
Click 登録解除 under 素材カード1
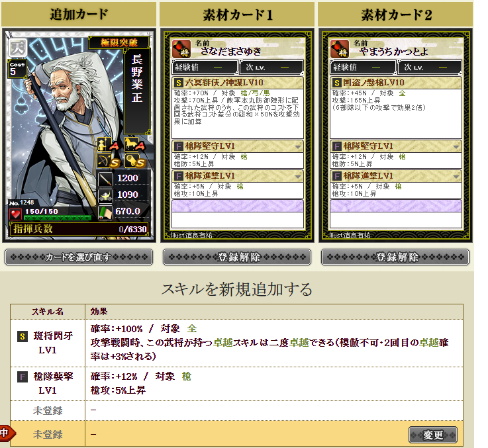pos(237,257)
